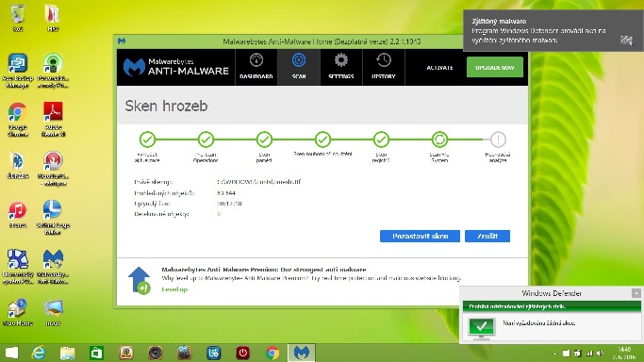
Task: Click the first completed scan step checkmark
Action: pyautogui.click(x=147, y=140)
